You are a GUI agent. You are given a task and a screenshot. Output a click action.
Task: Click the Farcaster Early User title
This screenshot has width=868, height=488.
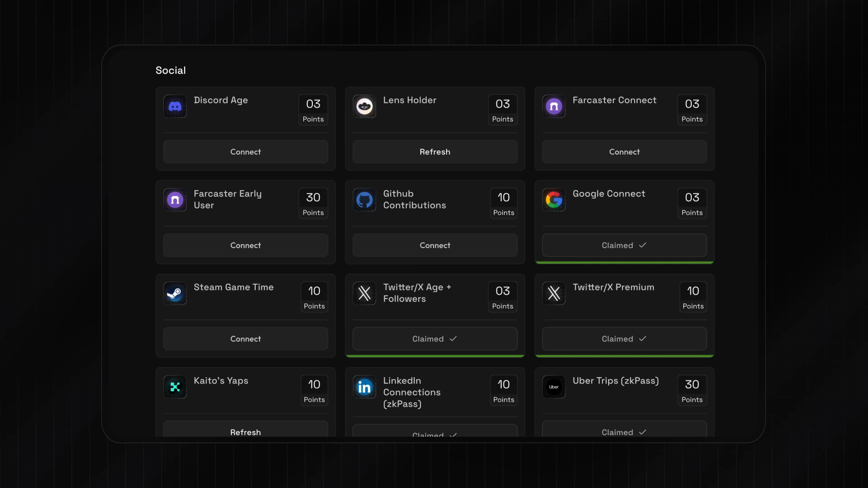pos(227,199)
